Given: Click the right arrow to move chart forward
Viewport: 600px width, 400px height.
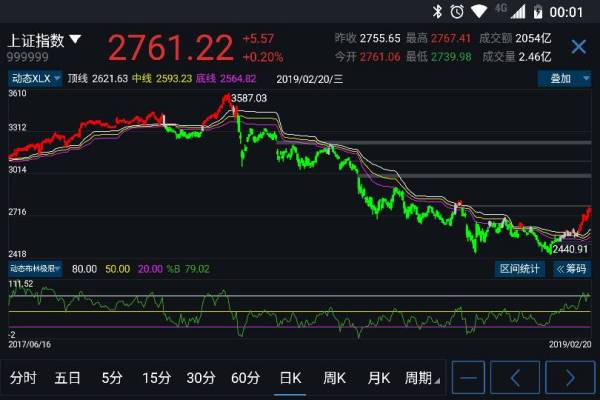Looking at the screenshot, I should pyautogui.click(x=570, y=377).
